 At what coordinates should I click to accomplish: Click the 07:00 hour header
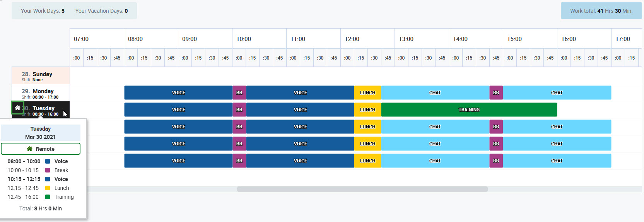click(x=81, y=39)
